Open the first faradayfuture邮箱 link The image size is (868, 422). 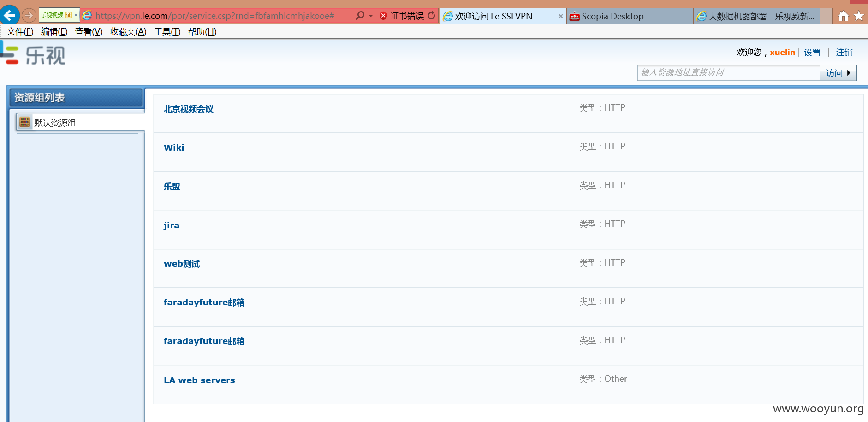click(x=204, y=303)
